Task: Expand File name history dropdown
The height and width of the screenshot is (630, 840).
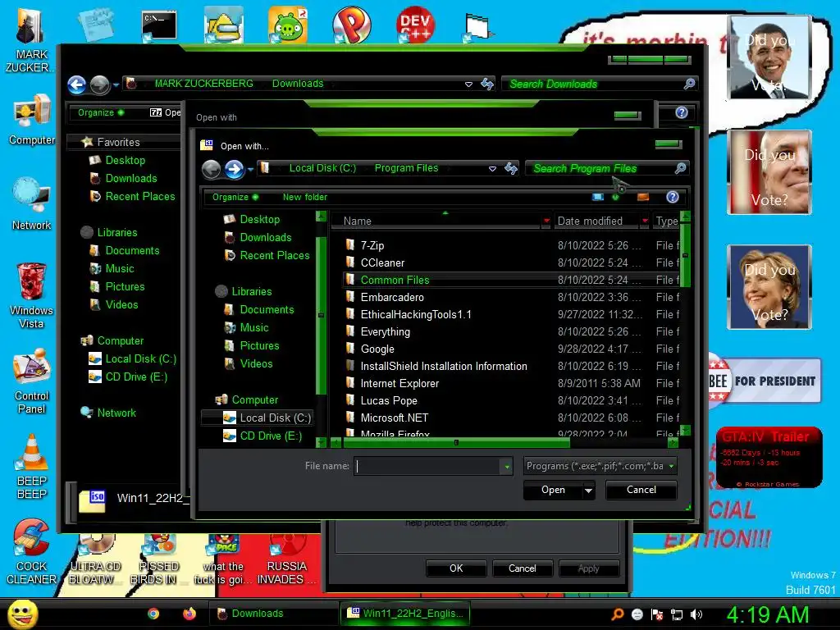Action: (x=506, y=467)
